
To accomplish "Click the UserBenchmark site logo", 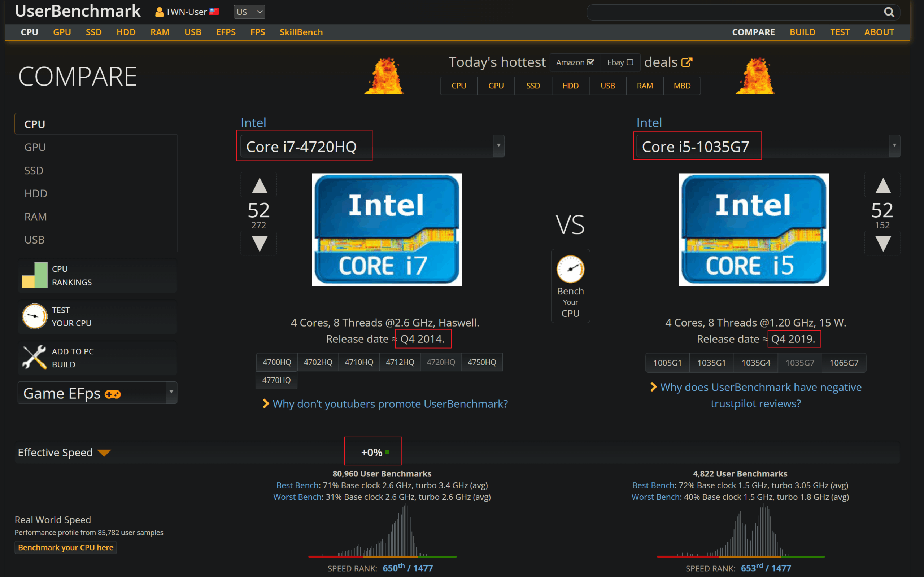I will pyautogui.click(x=78, y=12).
